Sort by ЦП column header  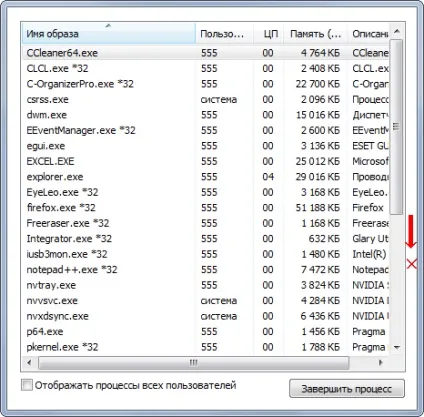(x=269, y=34)
